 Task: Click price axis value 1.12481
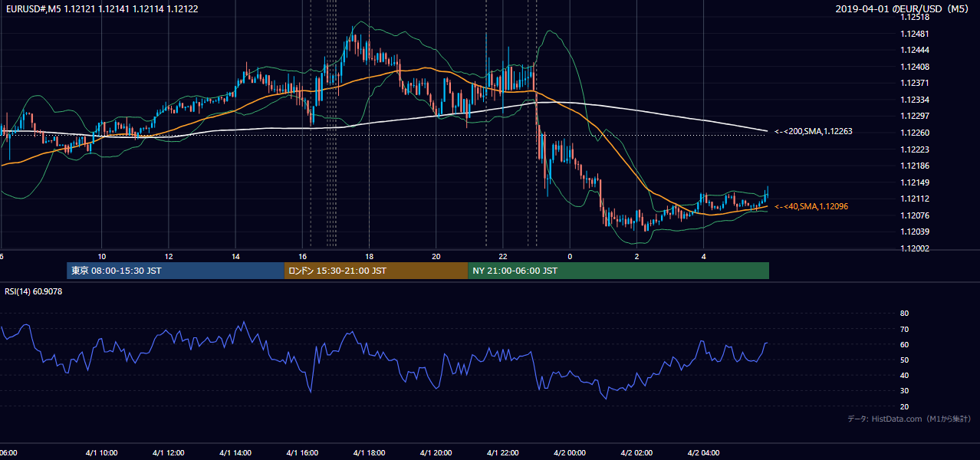click(914, 34)
